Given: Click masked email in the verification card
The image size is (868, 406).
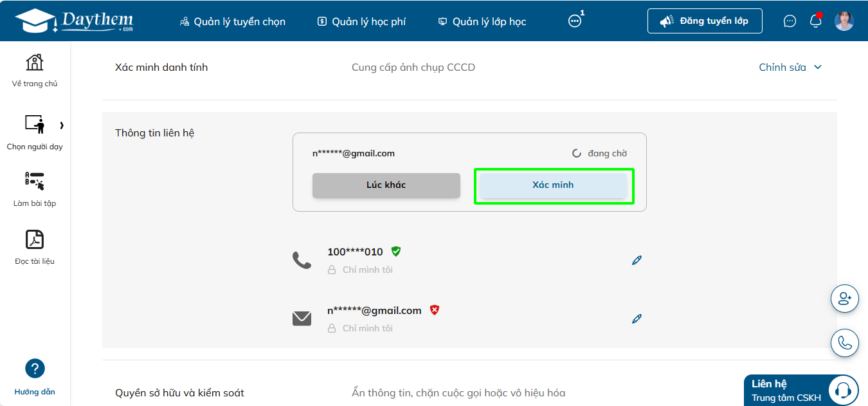Looking at the screenshot, I should (x=354, y=153).
